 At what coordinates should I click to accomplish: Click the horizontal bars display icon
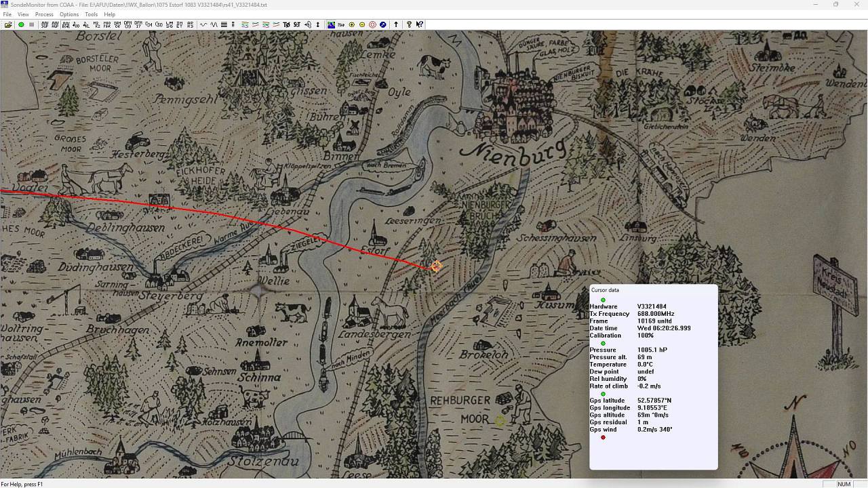click(x=224, y=24)
